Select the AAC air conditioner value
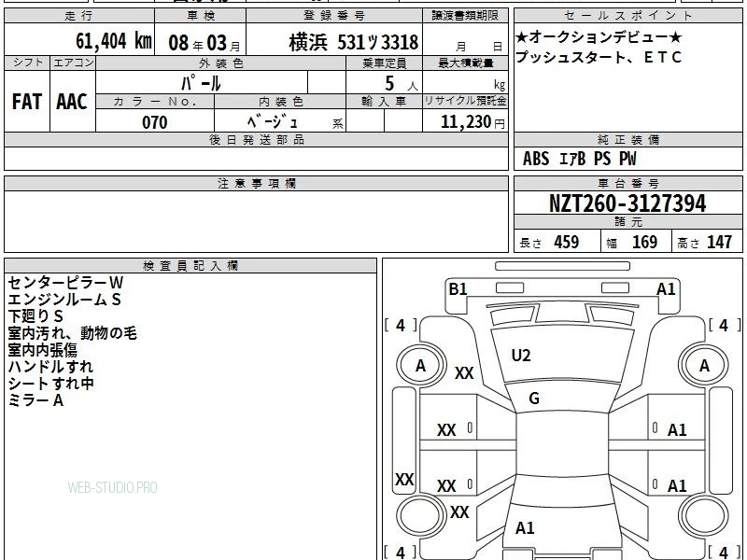The width and height of the screenshot is (747, 560). [72, 102]
